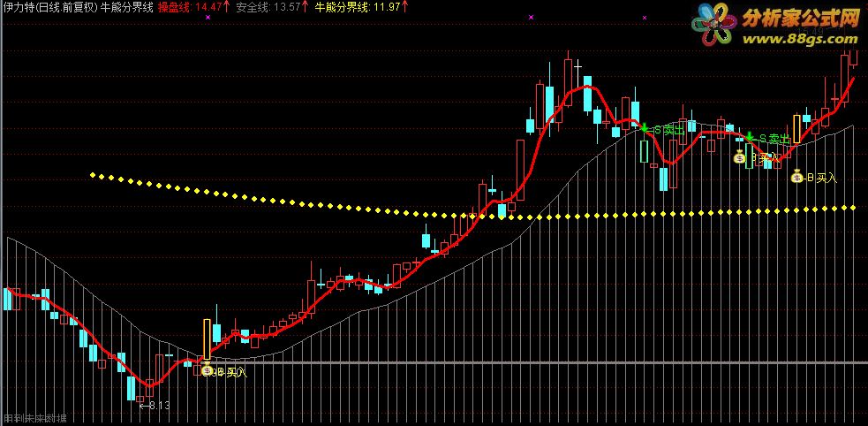
Task: Click purple x marker above first sell signal
Action: click(x=645, y=18)
